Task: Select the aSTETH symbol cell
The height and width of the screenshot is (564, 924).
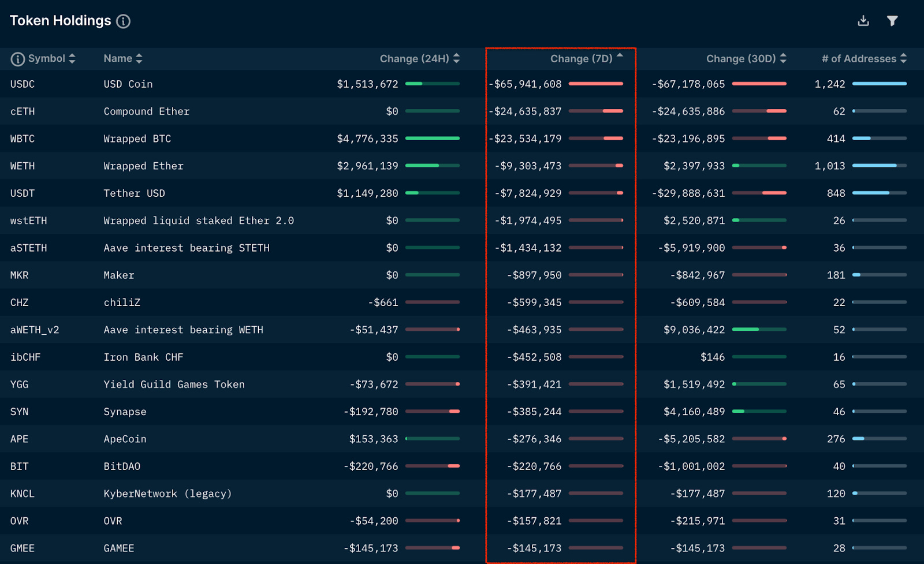Action: (29, 248)
